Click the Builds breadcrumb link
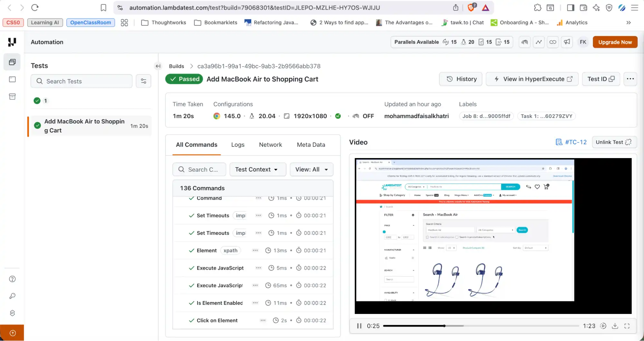Image resolution: width=644 pixels, height=341 pixels. tap(177, 66)
